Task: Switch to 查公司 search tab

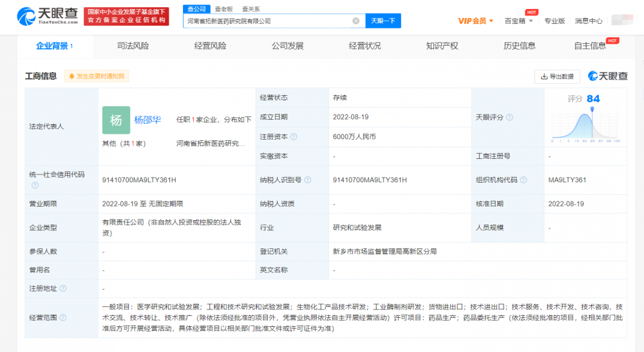Action: point(196,9)
